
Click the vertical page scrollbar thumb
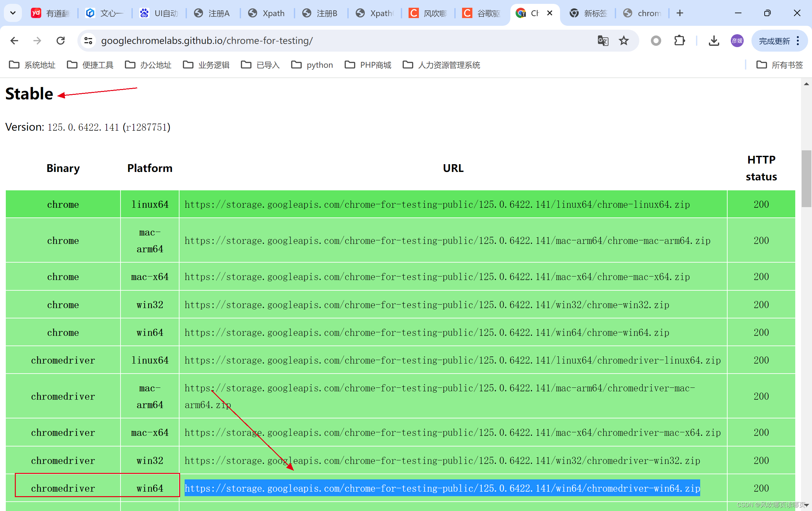[806, 179]
